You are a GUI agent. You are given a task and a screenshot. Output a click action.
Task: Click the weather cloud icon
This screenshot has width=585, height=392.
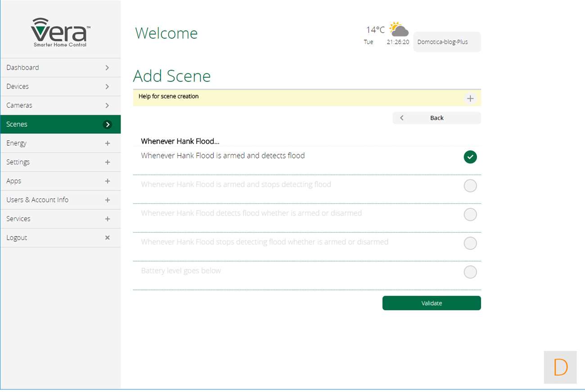(x=399, y=30)
